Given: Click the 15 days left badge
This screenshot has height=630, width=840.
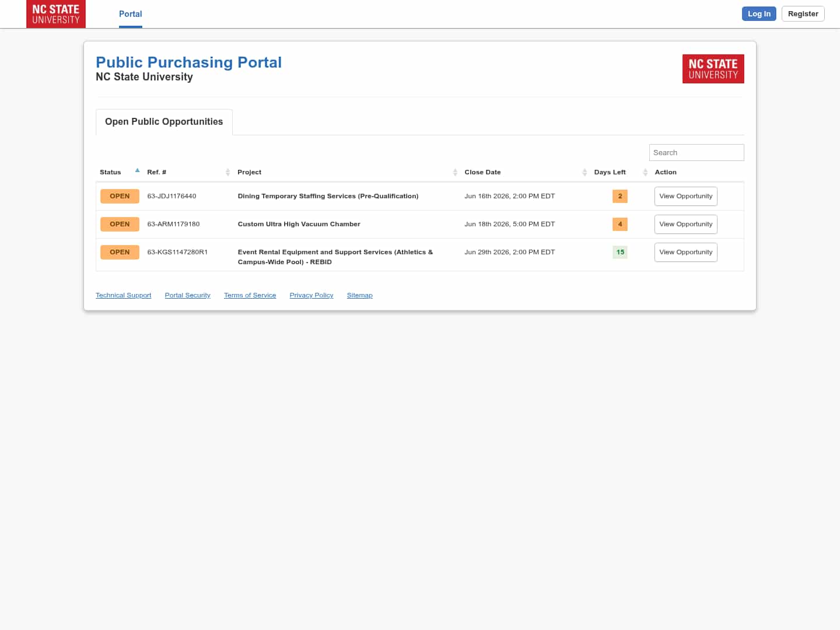Looking at the screenshot, I should tap(620, 252).
